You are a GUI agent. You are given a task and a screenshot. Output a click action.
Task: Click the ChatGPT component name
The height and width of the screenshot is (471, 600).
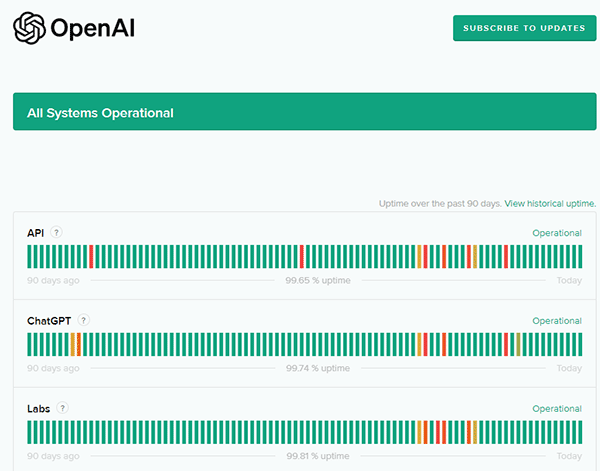tap(49, 321)
